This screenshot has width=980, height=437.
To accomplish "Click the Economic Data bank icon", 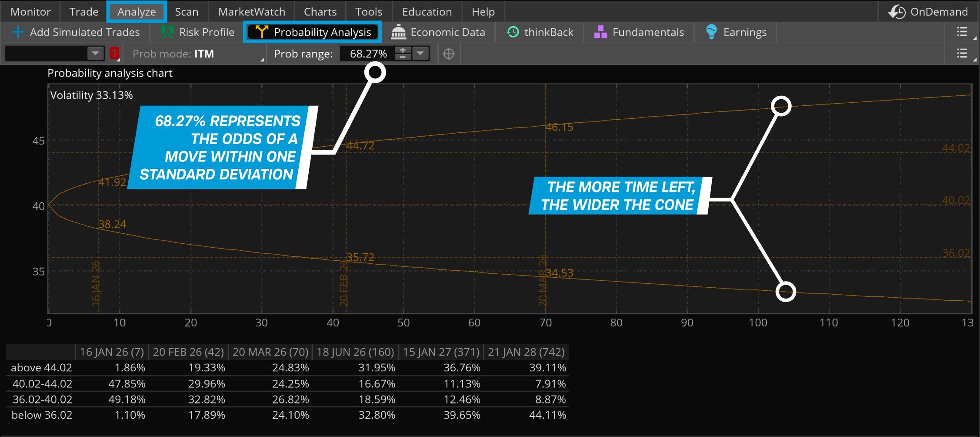I will coord(398,32).
